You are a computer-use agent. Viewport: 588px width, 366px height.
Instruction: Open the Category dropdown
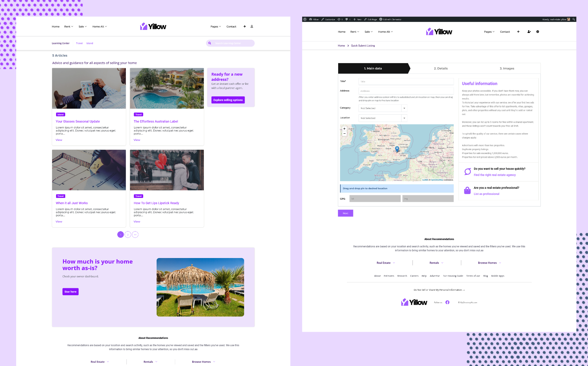click(x=383, y=108)
